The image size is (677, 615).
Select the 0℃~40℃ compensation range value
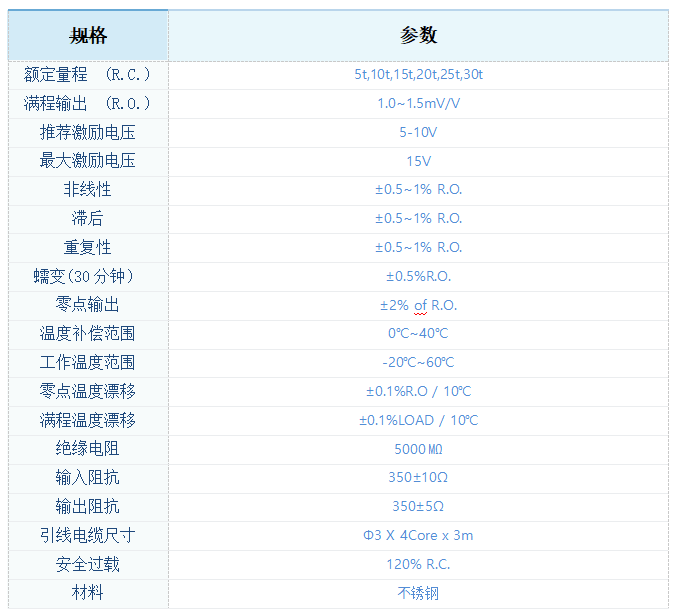pos(418,334)
